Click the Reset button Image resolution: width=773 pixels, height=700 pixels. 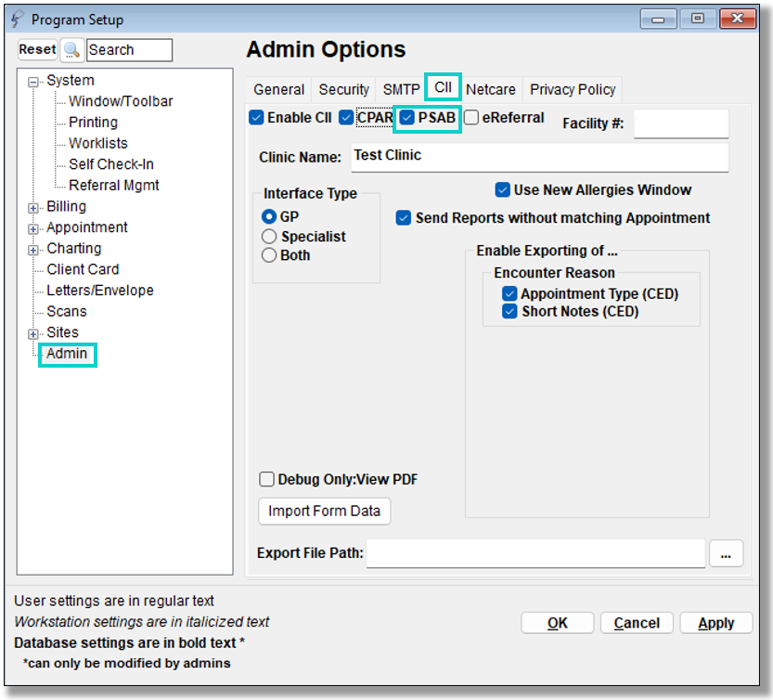[38, 50]
